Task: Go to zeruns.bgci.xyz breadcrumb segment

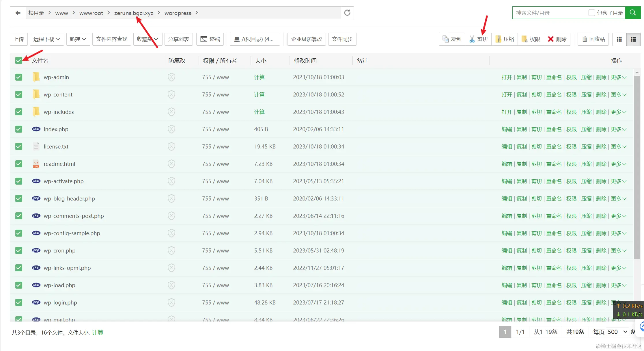Action: coord(134,13)
